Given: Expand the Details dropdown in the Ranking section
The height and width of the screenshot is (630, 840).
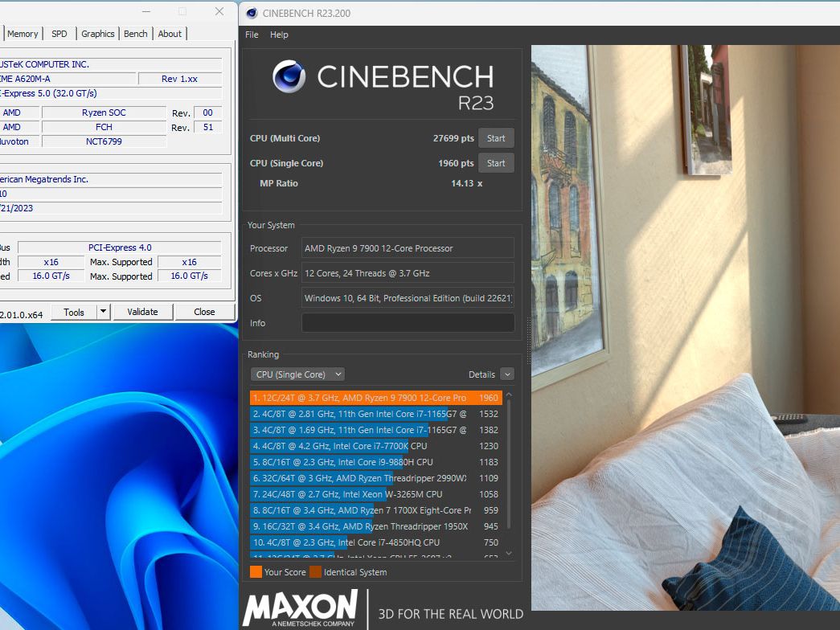Looking at the screenshot, I should (x=506, y=374).
